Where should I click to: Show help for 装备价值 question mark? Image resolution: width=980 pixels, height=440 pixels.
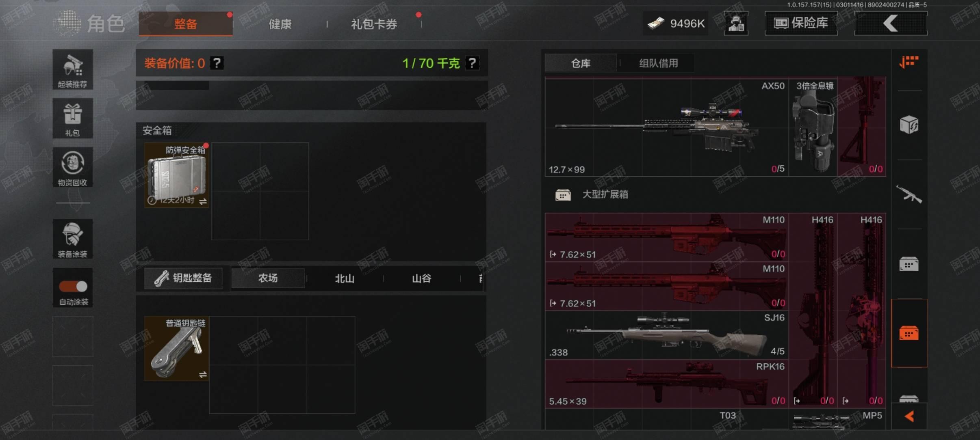217,63
